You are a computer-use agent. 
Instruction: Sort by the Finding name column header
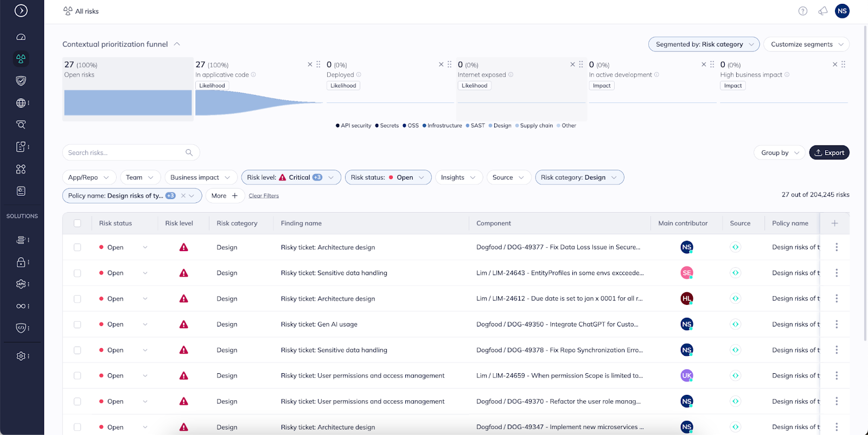(301, 223)
